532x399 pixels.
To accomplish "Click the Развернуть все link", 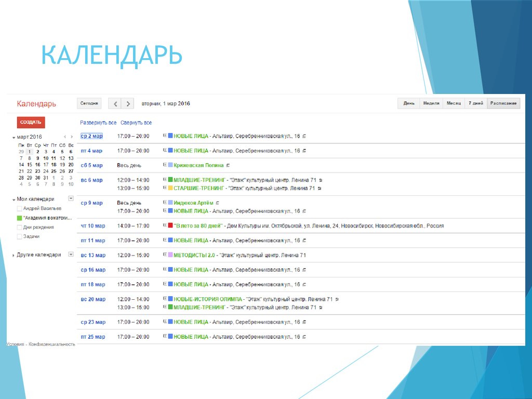I will click(x=98, y=123).
